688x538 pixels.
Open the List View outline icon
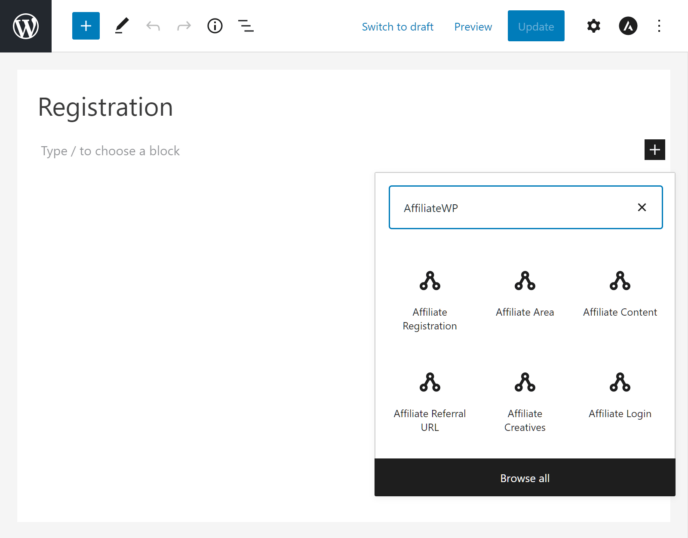[x=246, y=26]
